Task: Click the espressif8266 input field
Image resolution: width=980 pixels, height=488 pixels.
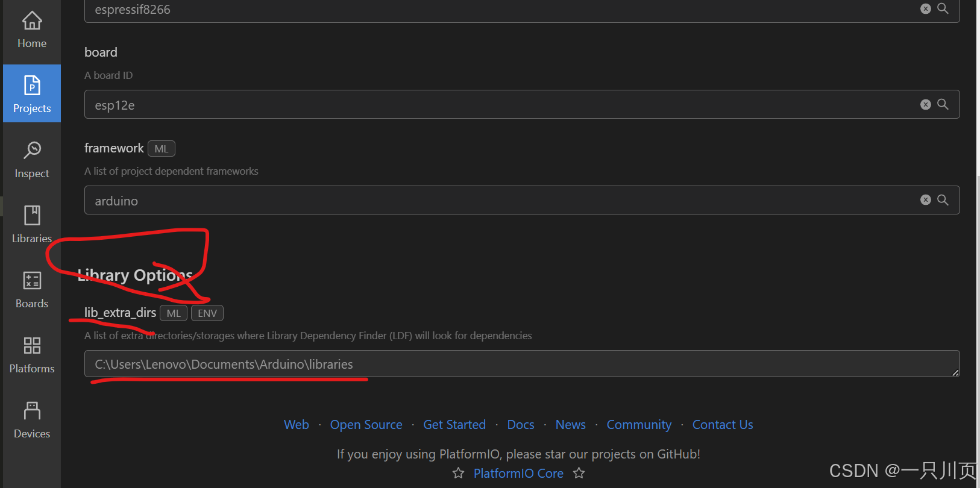Action: [522, 10]
